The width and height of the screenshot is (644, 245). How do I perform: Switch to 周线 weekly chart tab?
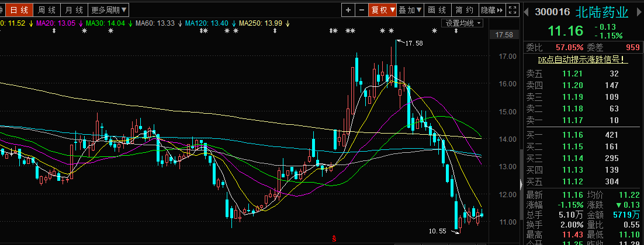[x=46, y=10]
